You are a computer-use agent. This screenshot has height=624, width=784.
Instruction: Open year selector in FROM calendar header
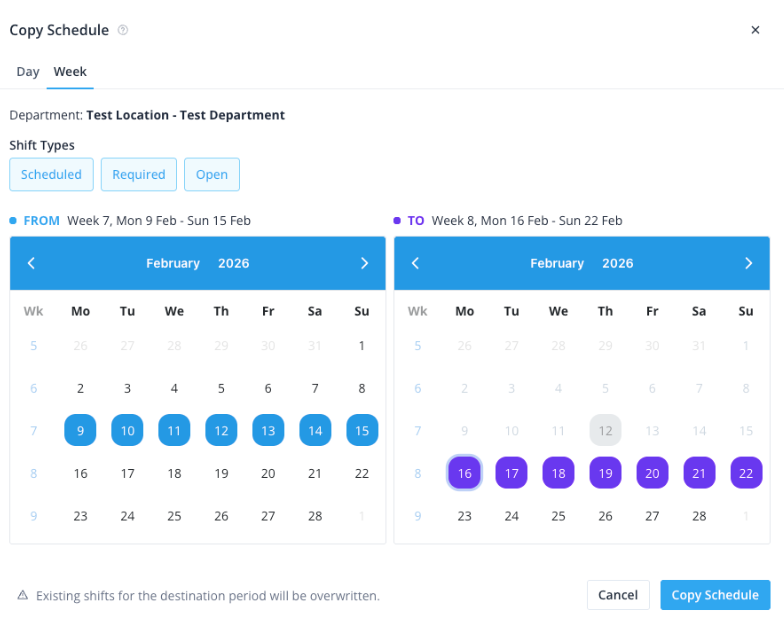pyautogui.click(x=233, y=263)
